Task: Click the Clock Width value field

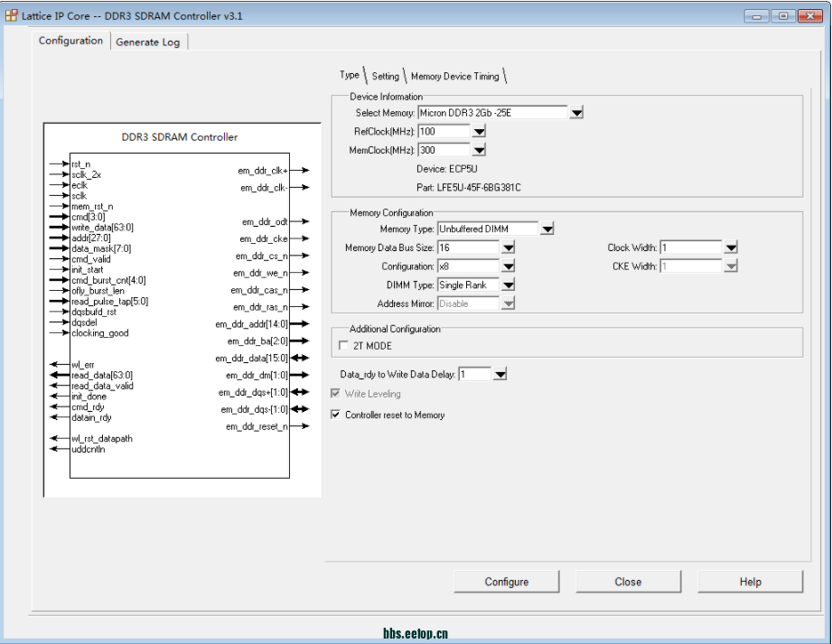Action: (691, 247)
